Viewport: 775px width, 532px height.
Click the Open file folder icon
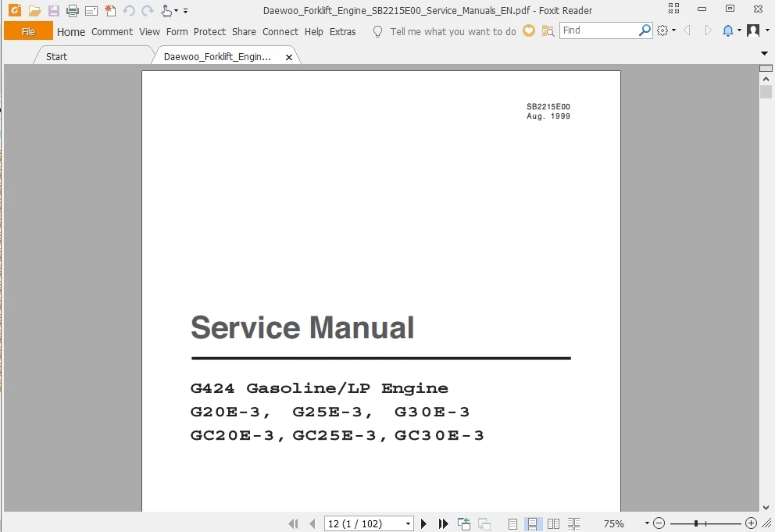click(x=34, y=10)
